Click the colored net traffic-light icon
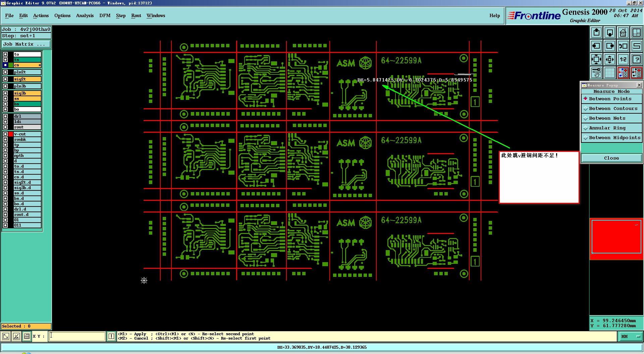The height and width of the screenshot is (354, 644). (623, 73)
